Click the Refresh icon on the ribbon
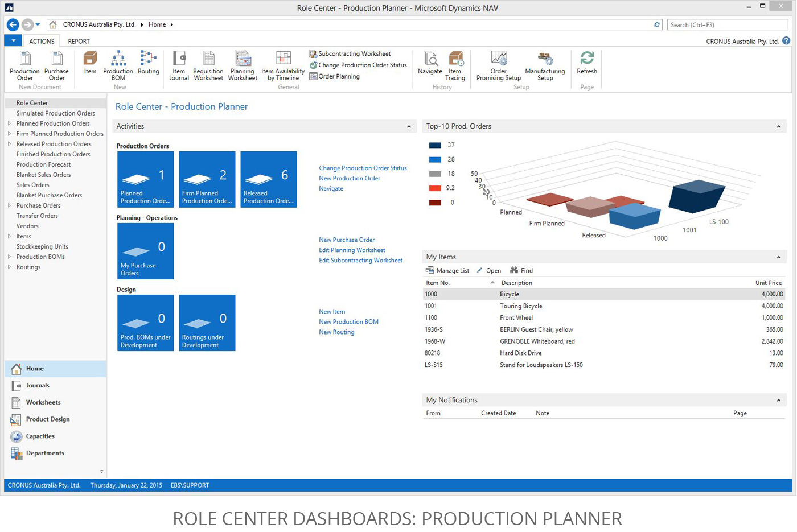The width and height of the screenshot is (797, 532). click(x=586, y=63)
